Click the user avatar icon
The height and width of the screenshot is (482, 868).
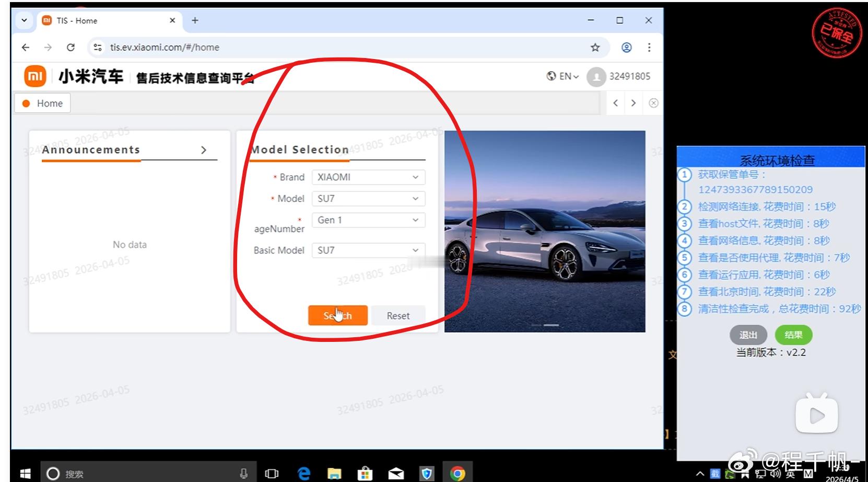pyautogui.click(x=596, y=77)
